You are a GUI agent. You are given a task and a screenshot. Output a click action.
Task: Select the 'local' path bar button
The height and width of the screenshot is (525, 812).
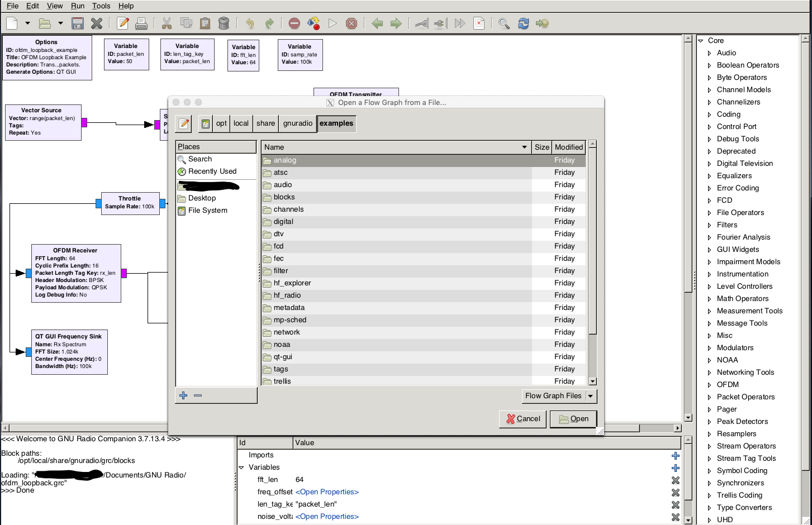(x=241, y=123)
